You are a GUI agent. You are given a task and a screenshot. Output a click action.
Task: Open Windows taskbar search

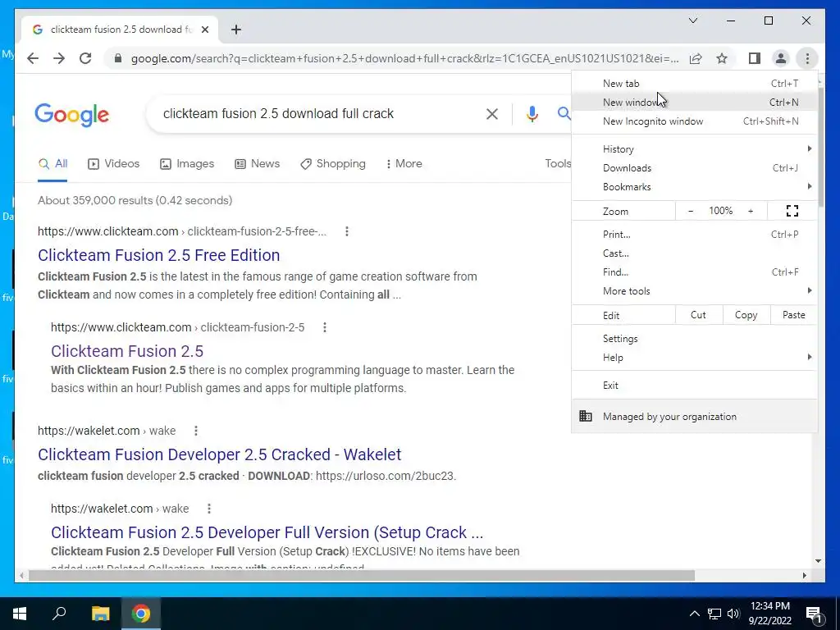[59, 614]
